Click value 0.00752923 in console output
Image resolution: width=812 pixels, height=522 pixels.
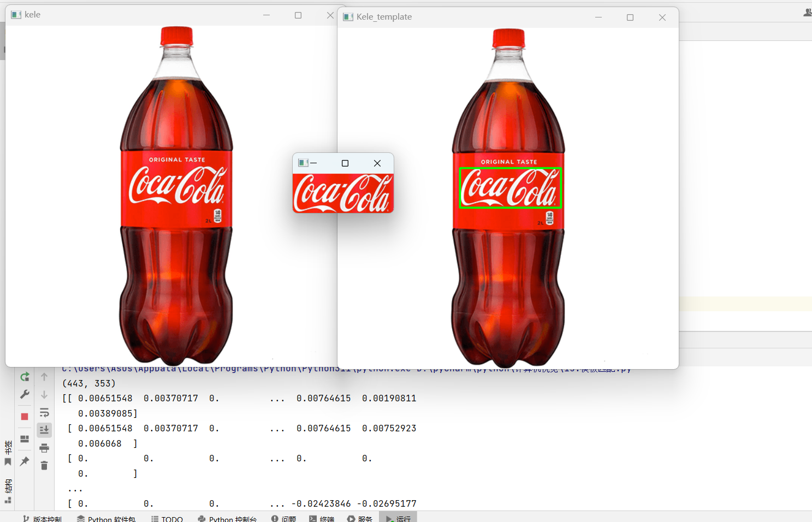(x=389, y=428)
